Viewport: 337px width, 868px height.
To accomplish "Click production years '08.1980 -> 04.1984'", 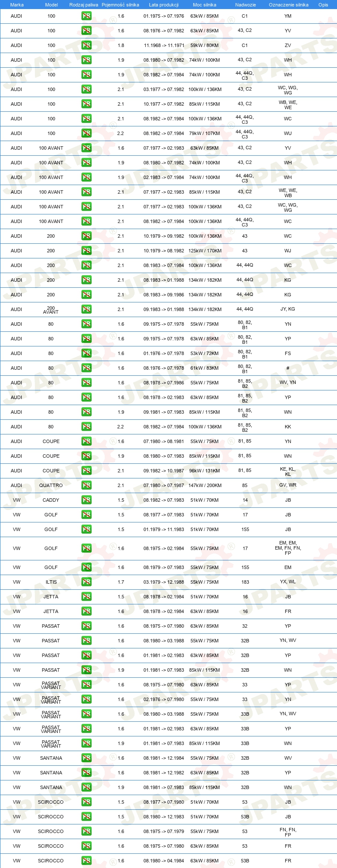I will click(x=164, y=861).
